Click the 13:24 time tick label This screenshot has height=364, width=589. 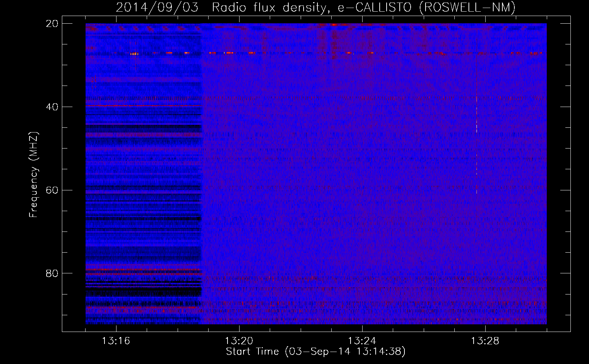[362, 341]
